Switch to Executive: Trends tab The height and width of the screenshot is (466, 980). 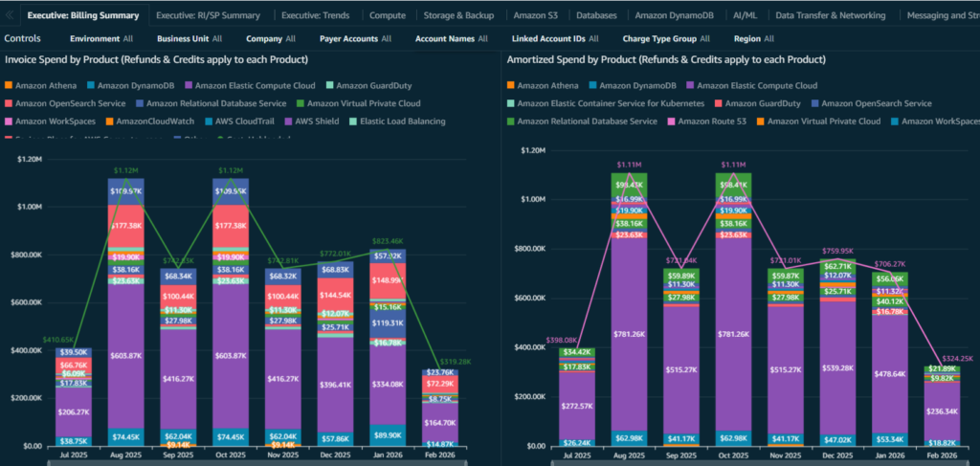(315, 15)
